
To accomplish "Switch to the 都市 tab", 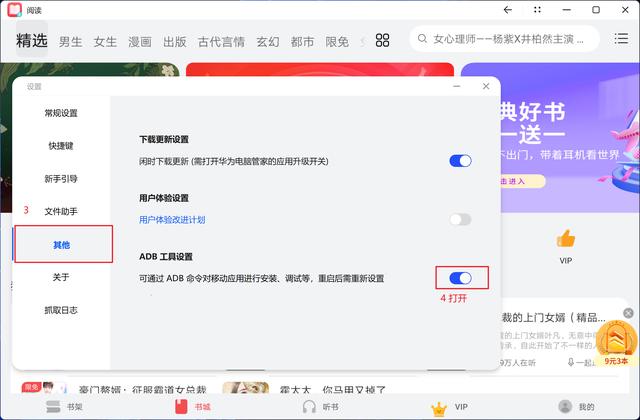I will pyautogui.click(x=302, y=42).
